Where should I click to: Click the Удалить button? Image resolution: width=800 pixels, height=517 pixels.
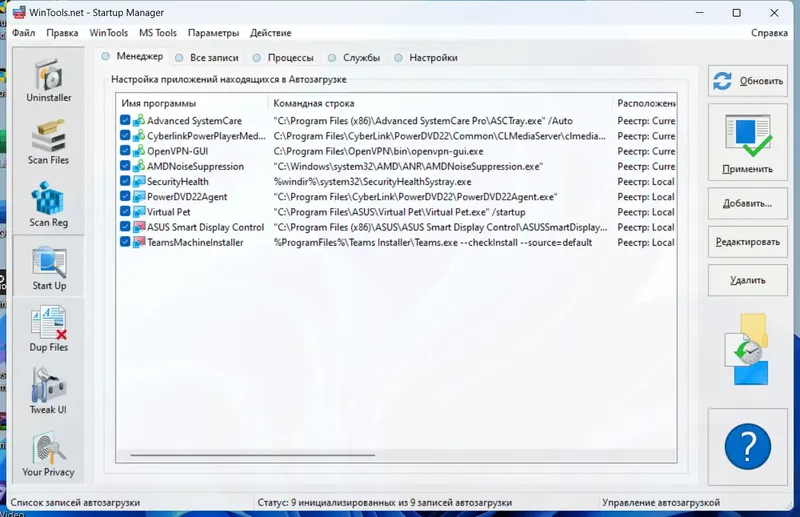tap(747, 280)
